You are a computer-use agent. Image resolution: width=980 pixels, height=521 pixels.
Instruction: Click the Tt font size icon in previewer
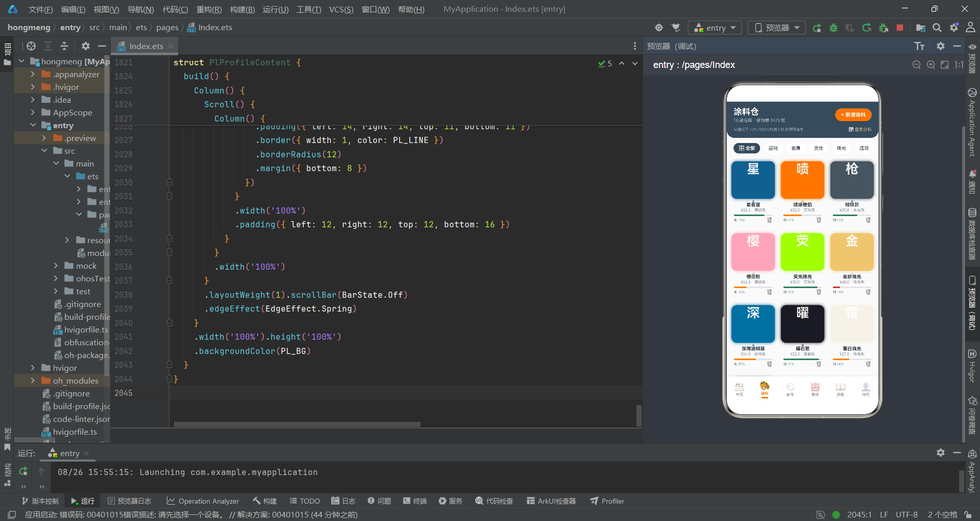[919, 46]
